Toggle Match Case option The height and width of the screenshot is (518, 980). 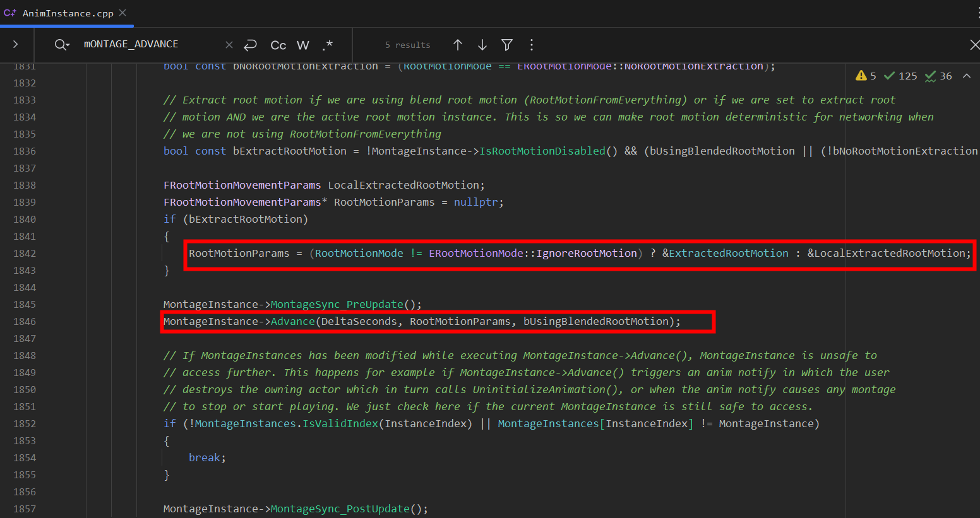coord(278,45)
